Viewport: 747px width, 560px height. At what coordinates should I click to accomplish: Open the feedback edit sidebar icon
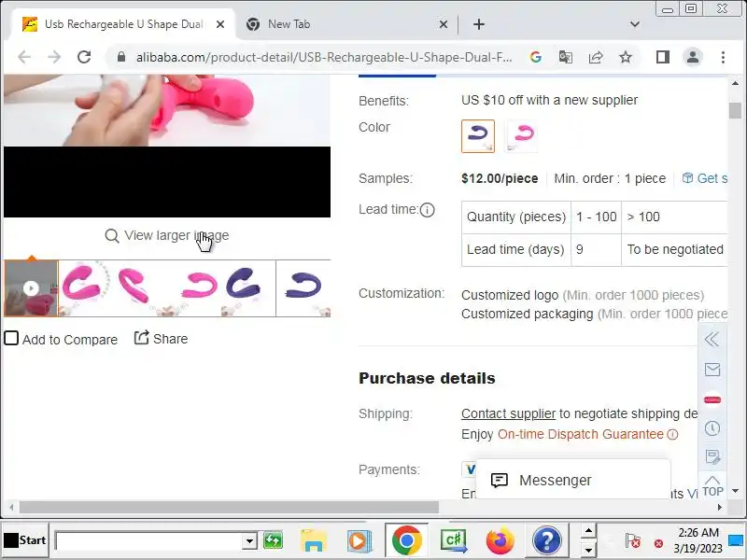(x=712, y=456)
